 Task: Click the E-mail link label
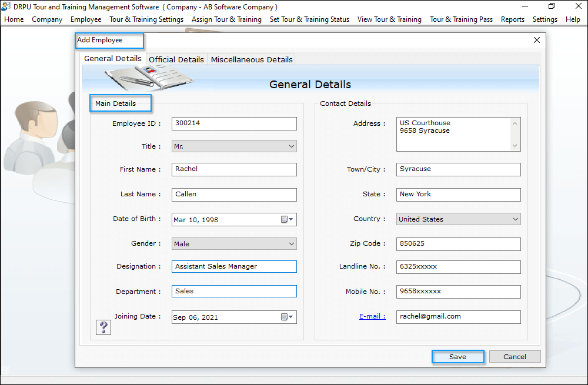click(372, 316)
